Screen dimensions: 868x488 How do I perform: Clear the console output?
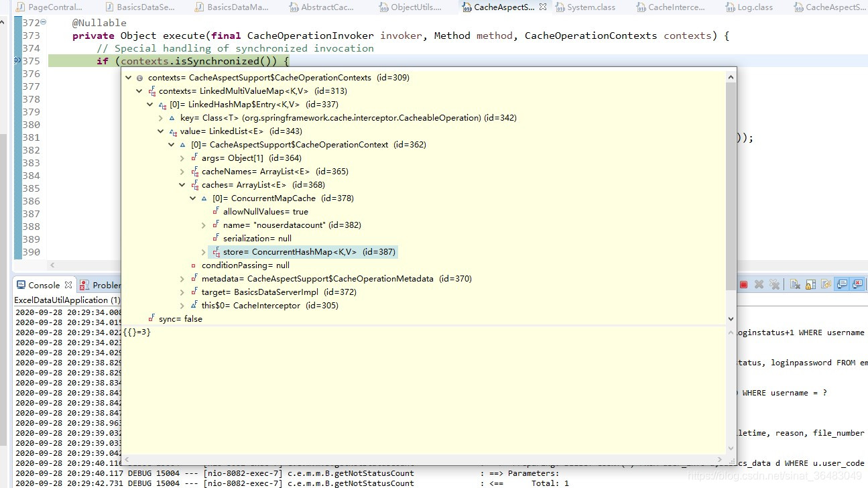[794, 284]
